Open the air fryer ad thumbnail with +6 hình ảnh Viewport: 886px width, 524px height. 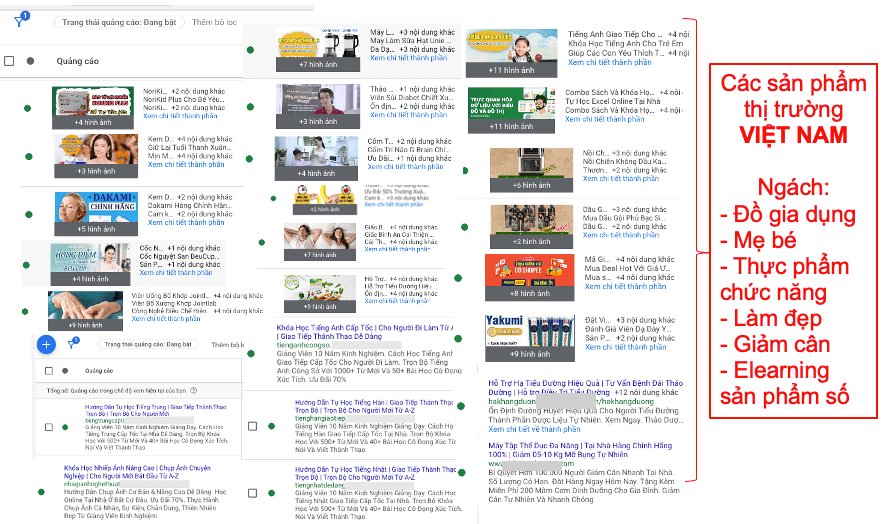point(531,170)
